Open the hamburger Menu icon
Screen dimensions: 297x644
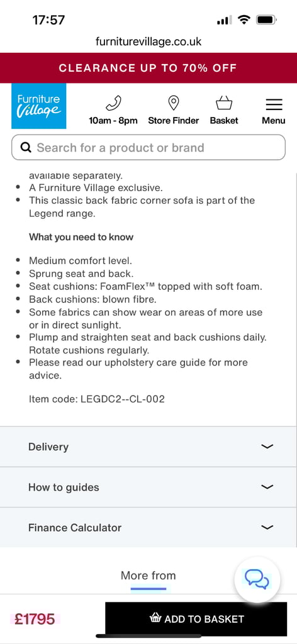coord(274,104)
